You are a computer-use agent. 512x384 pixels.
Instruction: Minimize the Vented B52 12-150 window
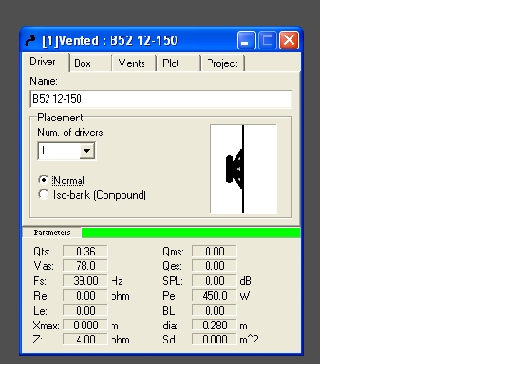[x=246, y=40]
